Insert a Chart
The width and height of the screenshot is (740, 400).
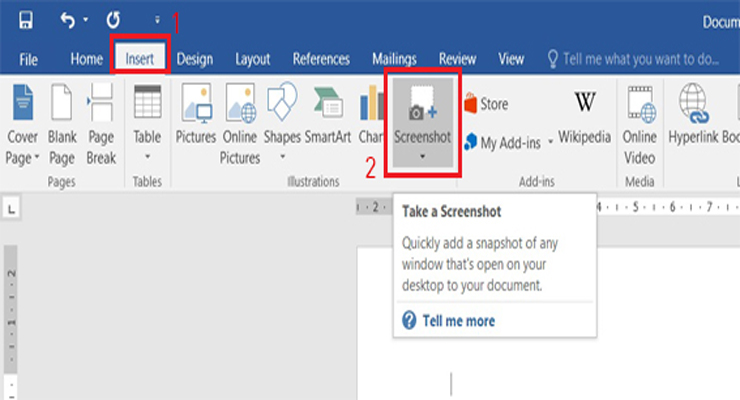click(x=370, y=114)
